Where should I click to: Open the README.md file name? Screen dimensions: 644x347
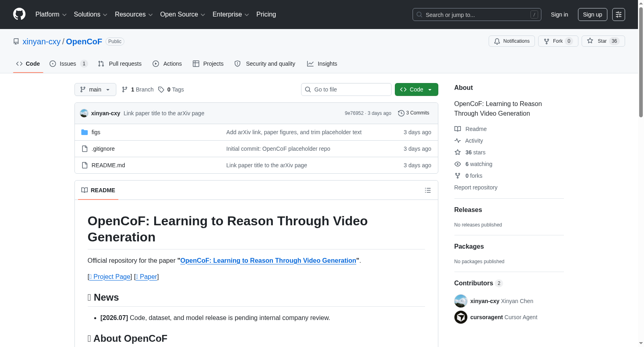[x=108, y=165]
